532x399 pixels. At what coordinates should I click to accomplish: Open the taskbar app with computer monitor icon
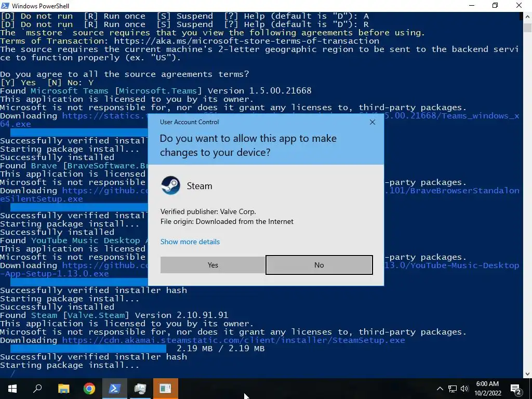(140, 389)
